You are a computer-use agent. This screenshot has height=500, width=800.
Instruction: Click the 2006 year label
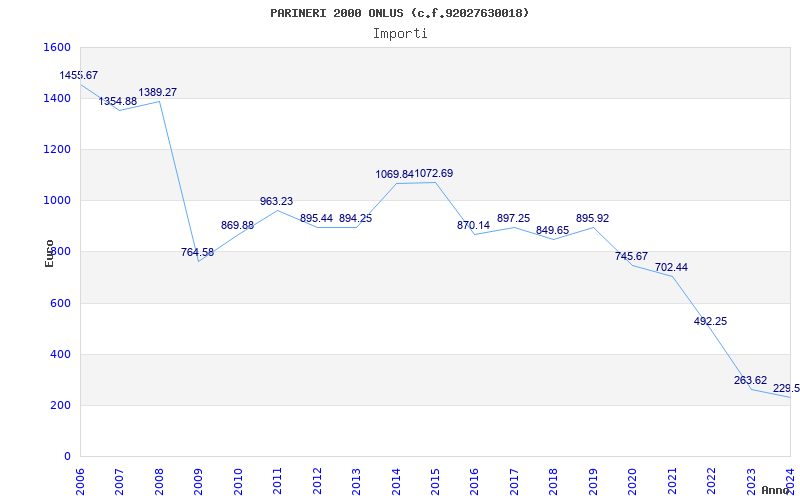(x=80, y=482)
